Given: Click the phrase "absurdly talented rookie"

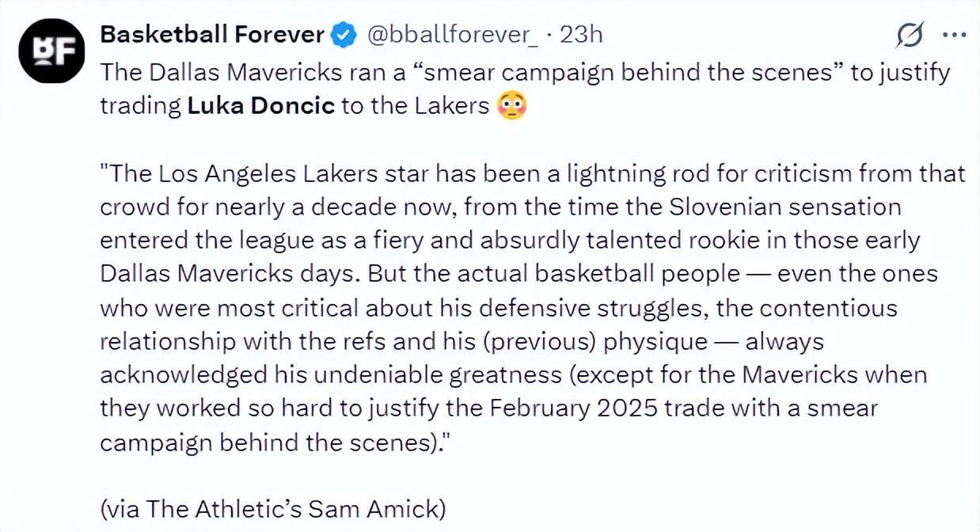Looking at the screenshot, I should (x=645, y=240).
